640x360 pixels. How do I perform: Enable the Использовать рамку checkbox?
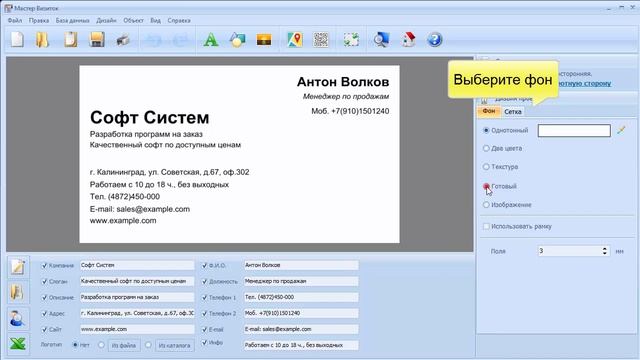486,226
